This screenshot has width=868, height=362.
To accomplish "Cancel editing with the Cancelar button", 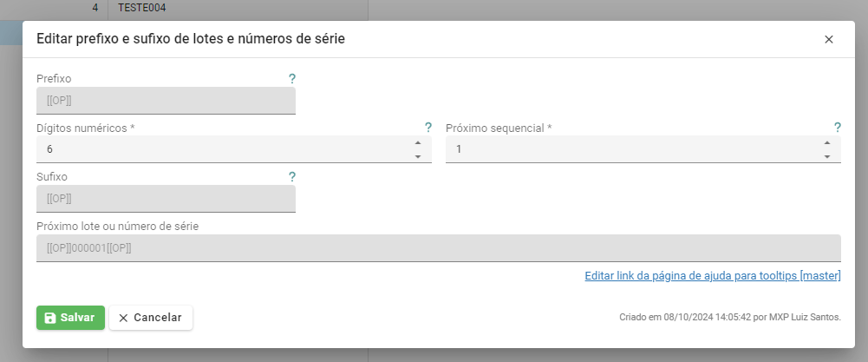I will pyautogui.click(x=150, y=318).
